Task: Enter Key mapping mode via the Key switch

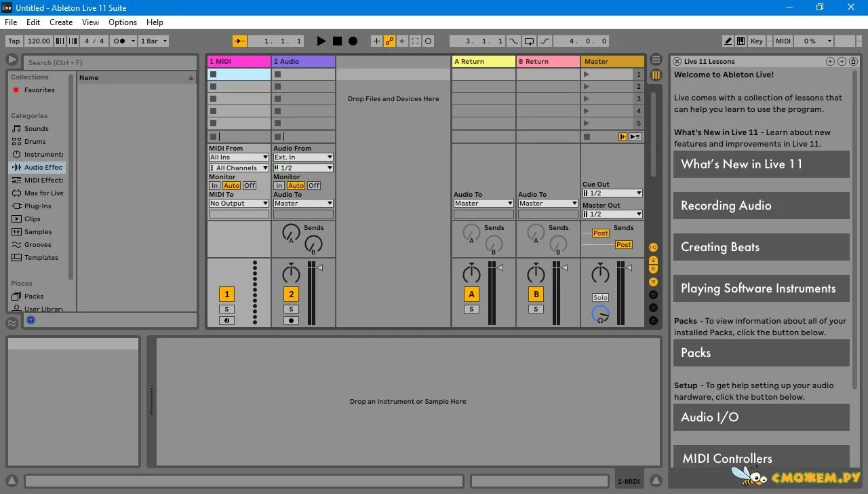Action: coord(756,41)
